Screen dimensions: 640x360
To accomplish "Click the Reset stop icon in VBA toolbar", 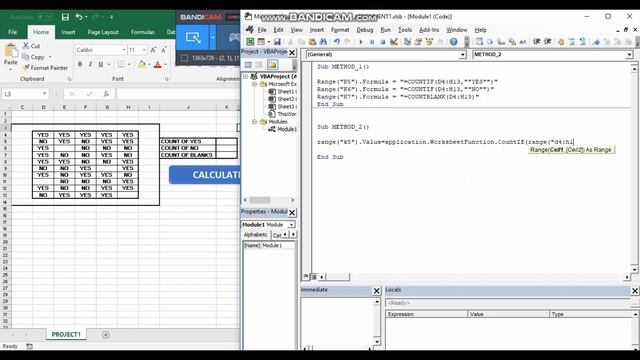I will pyautogui.click(x=382, y=42).
